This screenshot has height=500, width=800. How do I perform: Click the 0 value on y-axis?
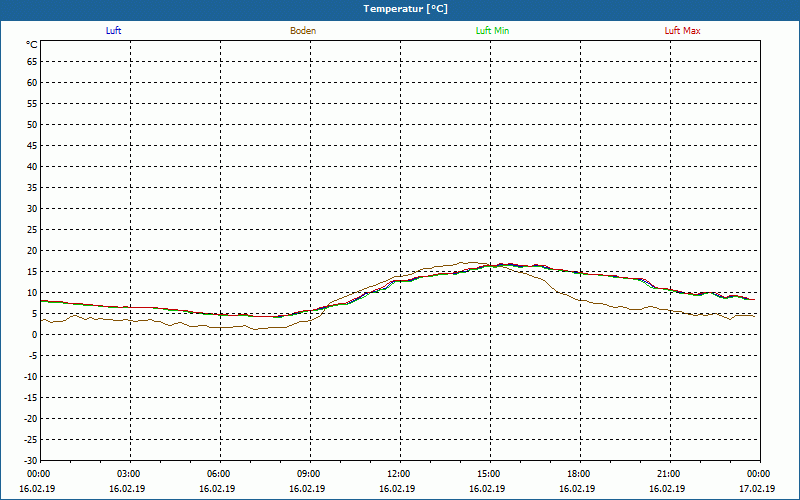tap(35, 335)
